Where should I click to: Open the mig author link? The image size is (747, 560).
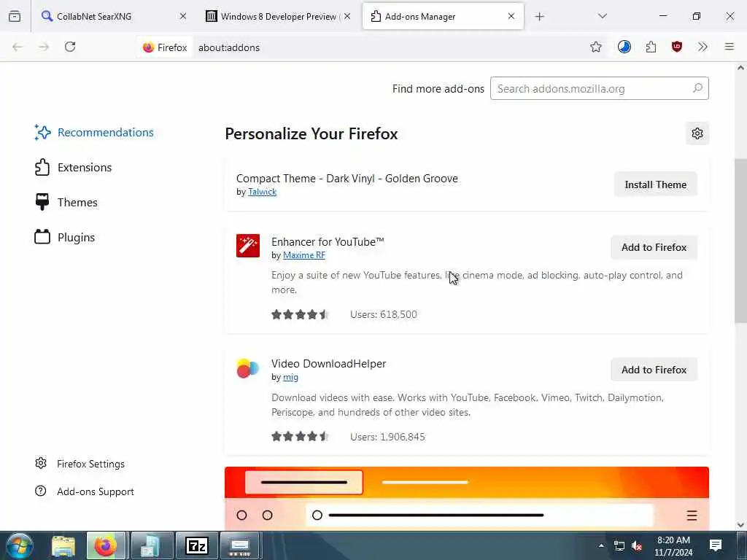290,377
